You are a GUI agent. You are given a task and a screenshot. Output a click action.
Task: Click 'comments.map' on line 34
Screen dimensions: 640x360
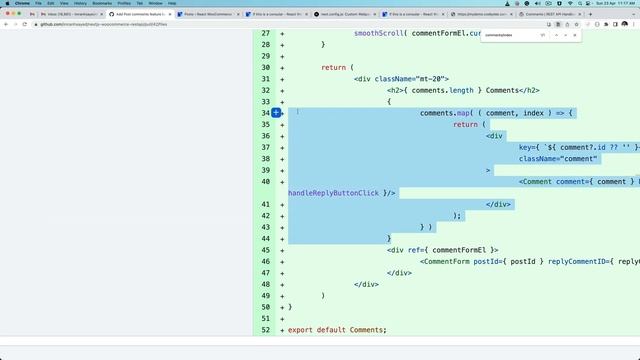coord(444,113)
